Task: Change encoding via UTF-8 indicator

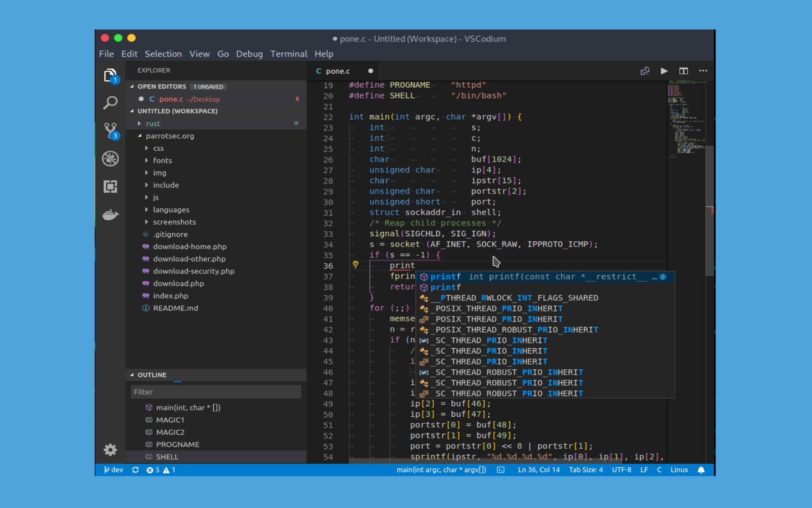Action: click(x=621, y=470)
